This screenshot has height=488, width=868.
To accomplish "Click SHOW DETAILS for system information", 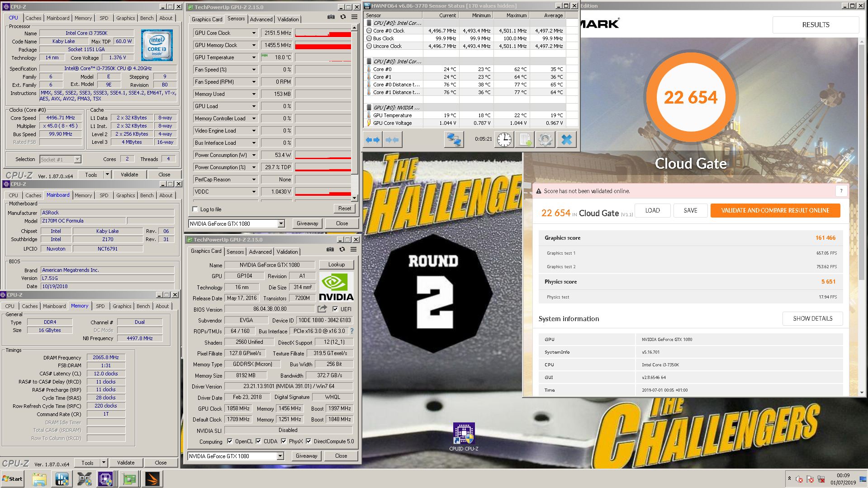I will (x=812, y=318).
